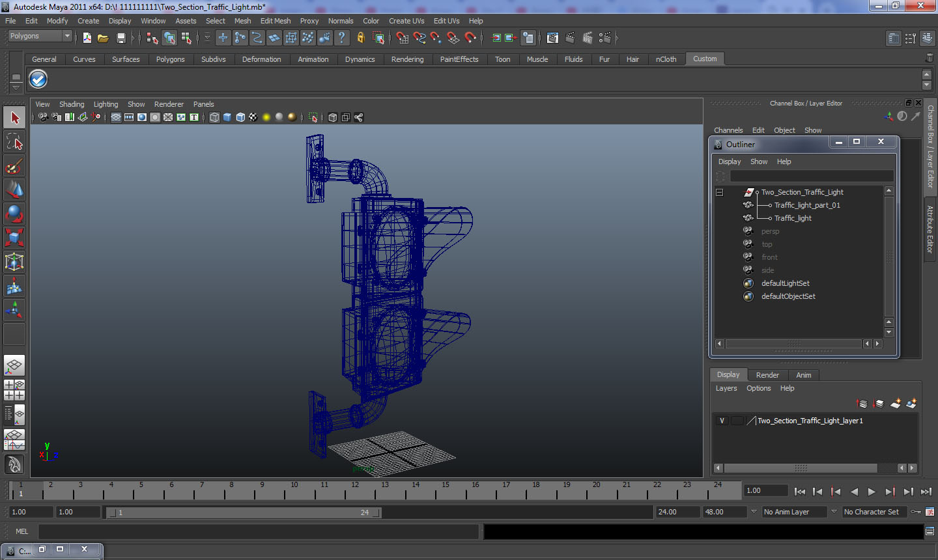Open the Edit Mesh menu
The width and height of the screenshot is (938, 560).
(x=276, y=21)
